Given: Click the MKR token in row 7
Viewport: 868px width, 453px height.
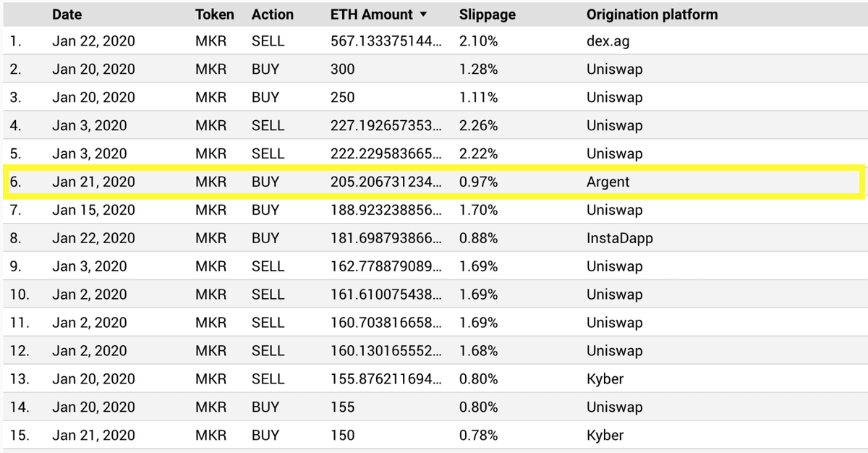Looking at the screenshot, I should pyautogui.click(x=210, y=211).
